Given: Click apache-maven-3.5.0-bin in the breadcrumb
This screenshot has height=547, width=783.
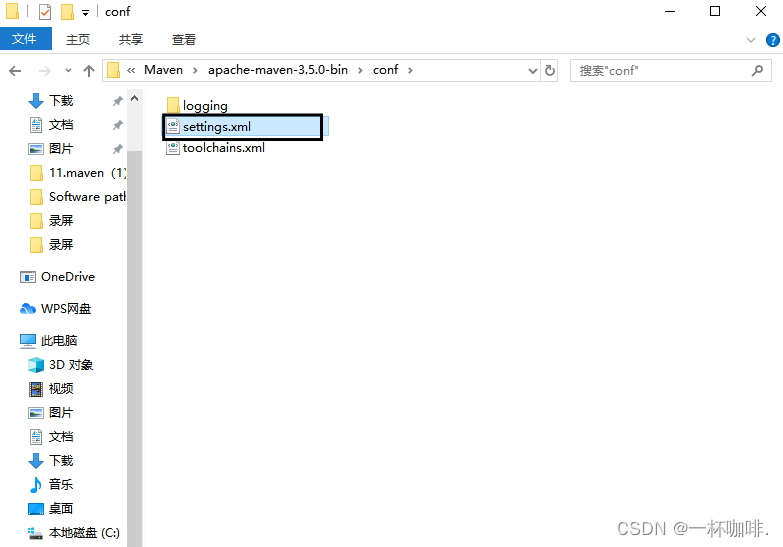Looking at the screenshot, I should pos(278,70).
